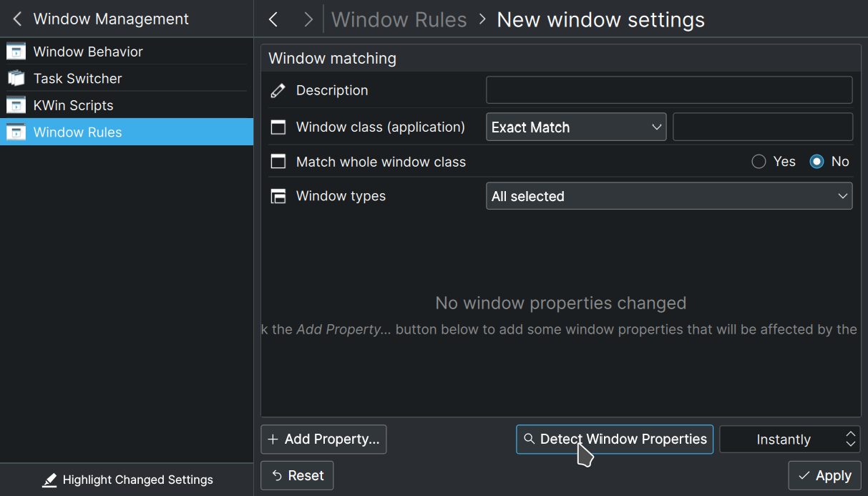The height and width of the screenshot is (496, 868).
Task: Click the Apply button
Action: point(824,475)
